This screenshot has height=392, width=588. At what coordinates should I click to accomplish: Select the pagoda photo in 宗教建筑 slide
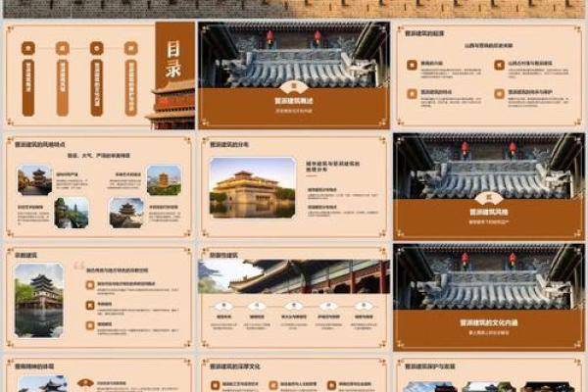coord(39,299)
